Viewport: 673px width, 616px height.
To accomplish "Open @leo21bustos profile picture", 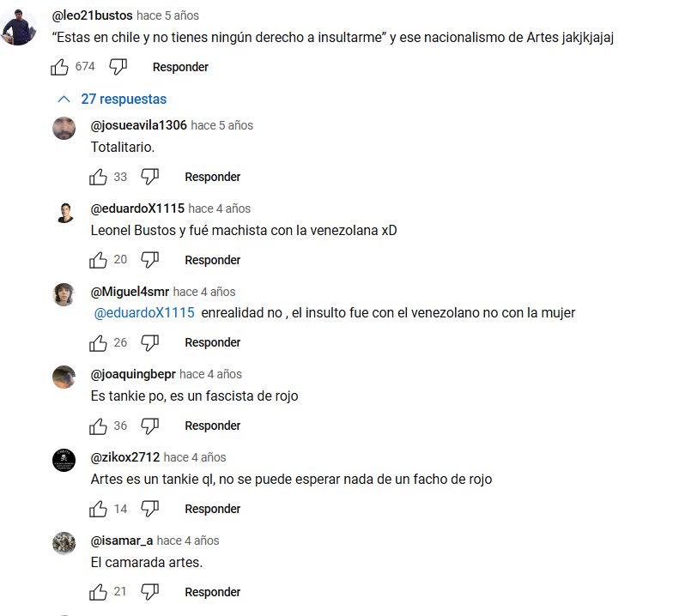I will (x=19, y=27).
